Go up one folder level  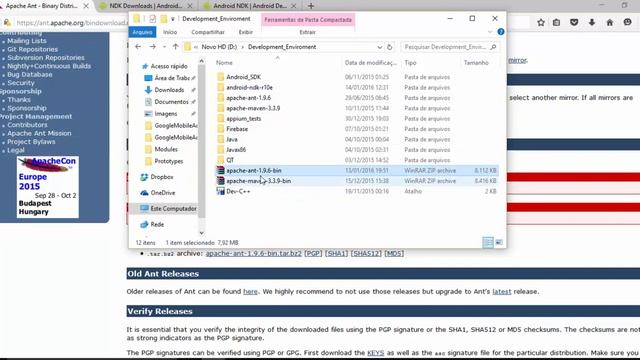coord(175,47)
